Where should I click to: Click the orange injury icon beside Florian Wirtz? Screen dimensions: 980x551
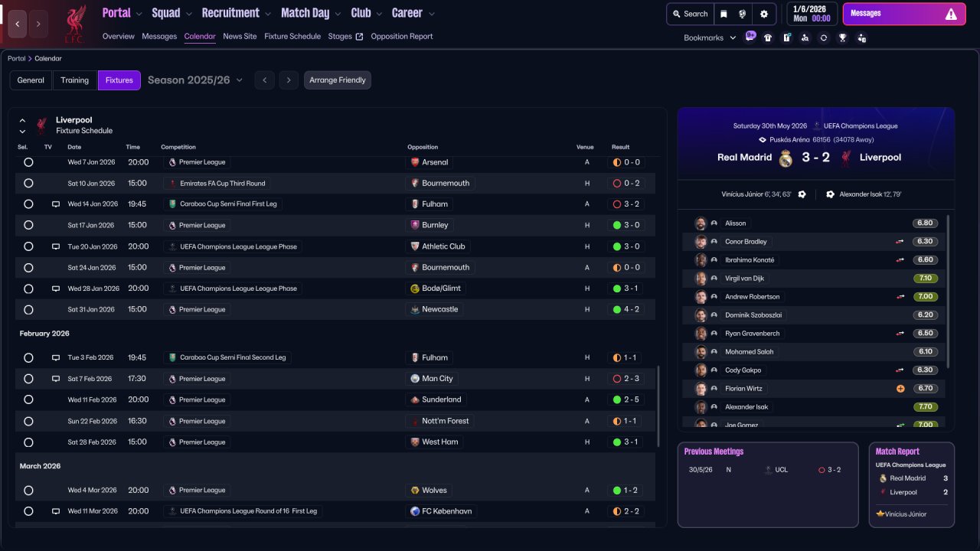pos(900,389)
